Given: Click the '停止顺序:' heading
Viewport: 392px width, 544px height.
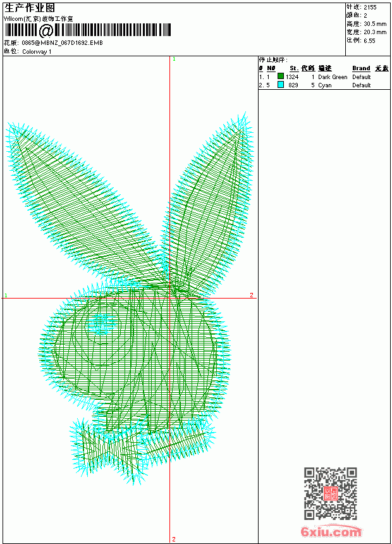Looking at the screenshot, I should point(273,60).
